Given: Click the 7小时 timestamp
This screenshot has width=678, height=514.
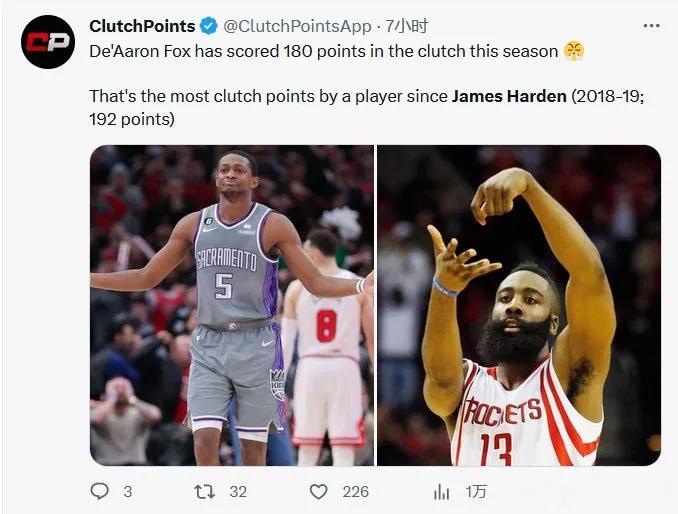Looking at the screenshot, I should [x=407, y=26].
